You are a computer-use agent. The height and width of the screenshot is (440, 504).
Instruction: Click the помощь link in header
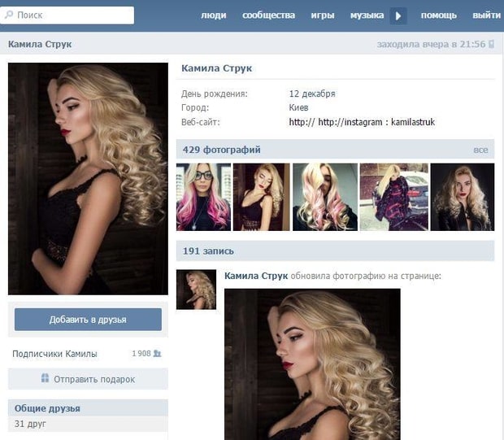(438, 15)
